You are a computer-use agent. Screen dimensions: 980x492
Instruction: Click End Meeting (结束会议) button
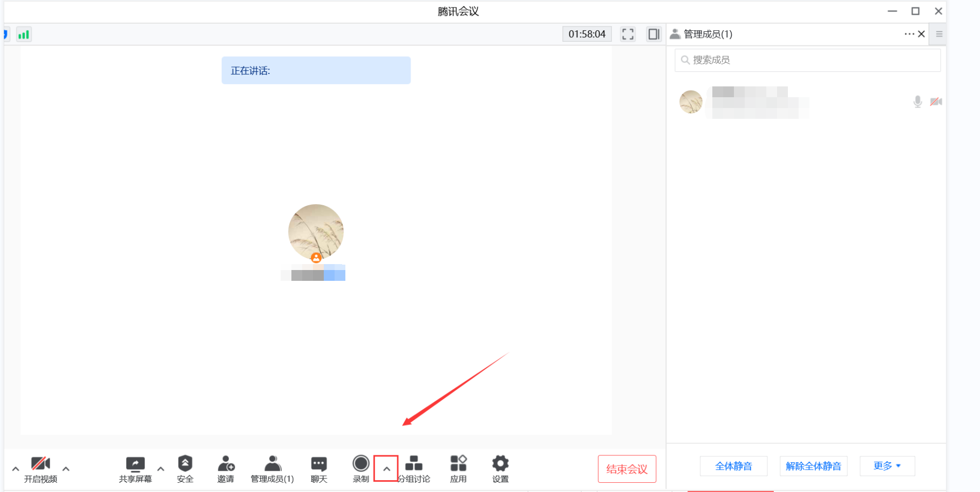pos(627,469)
